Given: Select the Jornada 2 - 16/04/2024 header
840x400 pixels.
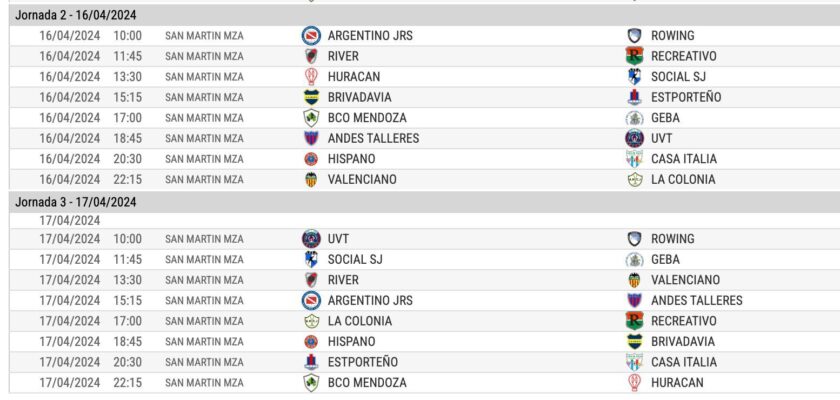Looking at the screenshot, I should point(76,15).
